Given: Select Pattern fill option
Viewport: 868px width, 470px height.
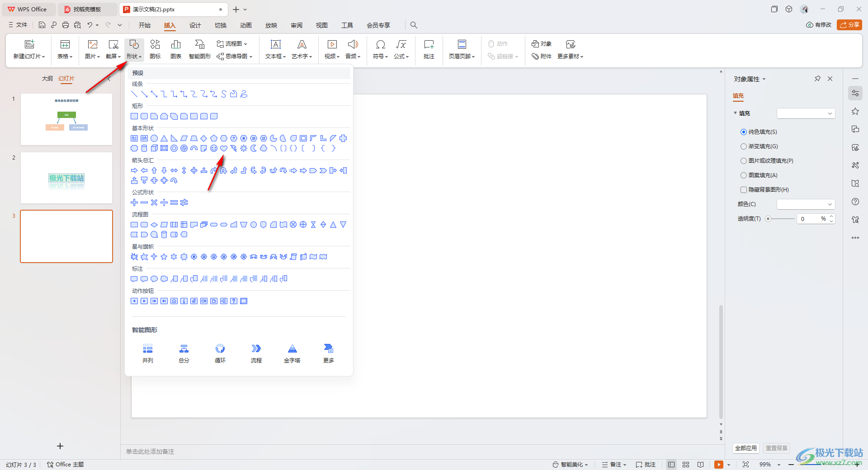Looking at the screenshot, I should (759, 175).
